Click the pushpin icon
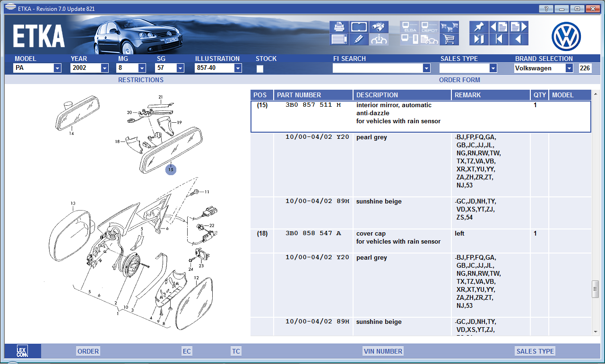 click(479, 27)
